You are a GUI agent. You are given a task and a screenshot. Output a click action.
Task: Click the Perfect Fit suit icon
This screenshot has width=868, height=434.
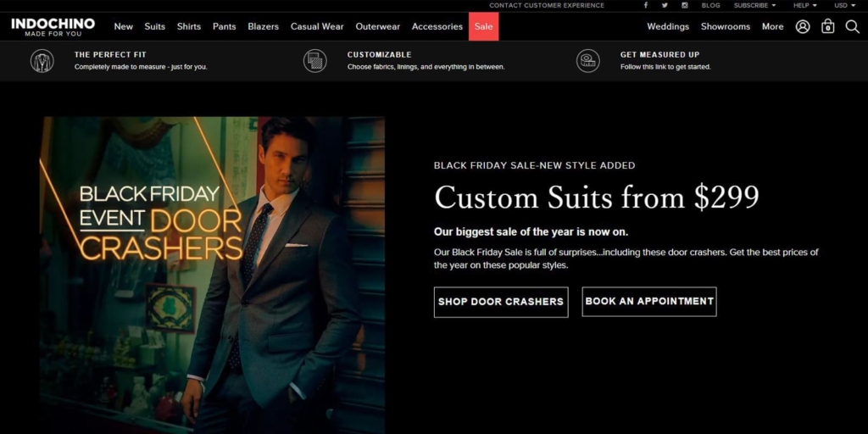(42, 60)
